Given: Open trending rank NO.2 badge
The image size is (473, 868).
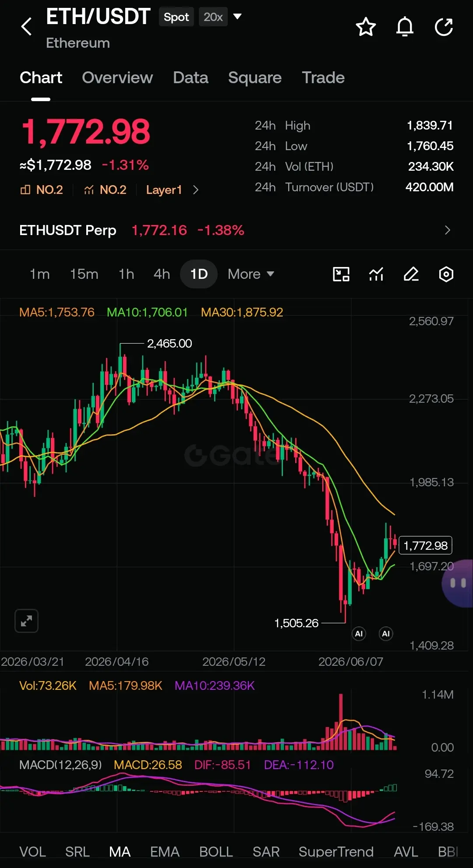Looking at the screenshot, I should (105, 190).
